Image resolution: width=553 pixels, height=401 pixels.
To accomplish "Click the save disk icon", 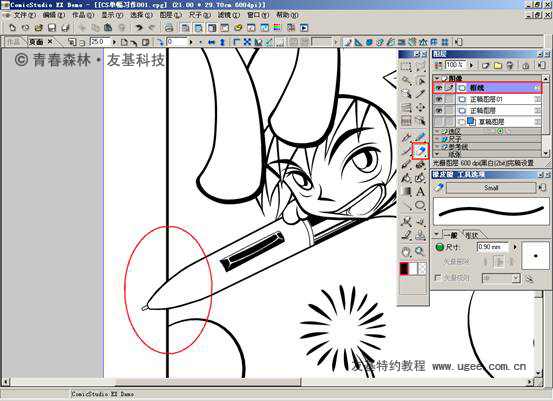I will click(52, 28).
